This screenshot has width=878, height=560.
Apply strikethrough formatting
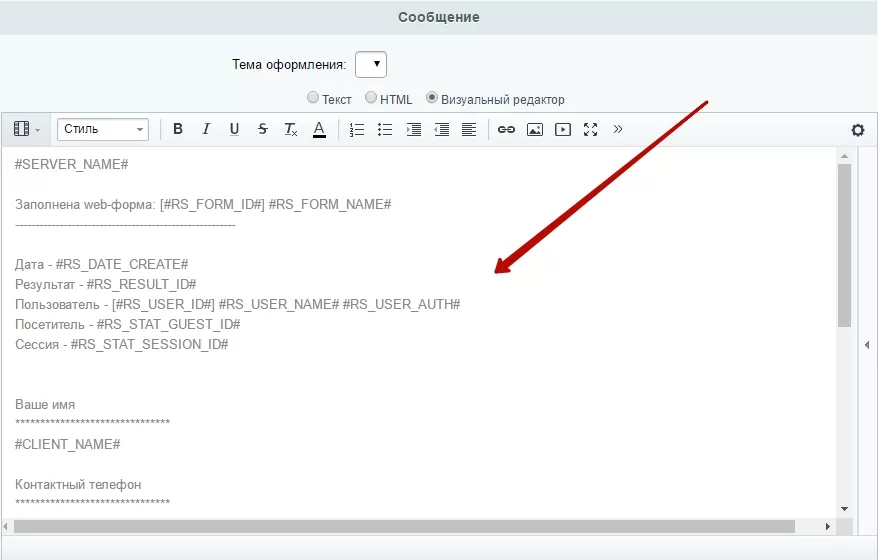263,129
